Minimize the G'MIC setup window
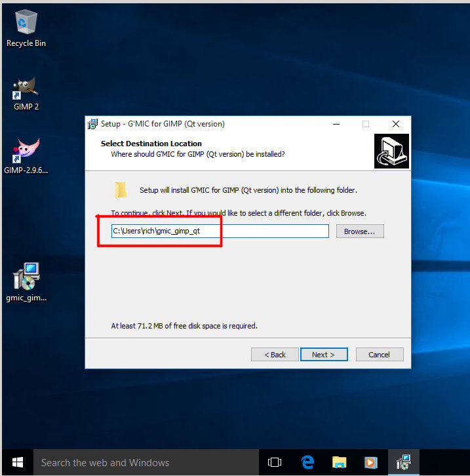 coord(336,124)
